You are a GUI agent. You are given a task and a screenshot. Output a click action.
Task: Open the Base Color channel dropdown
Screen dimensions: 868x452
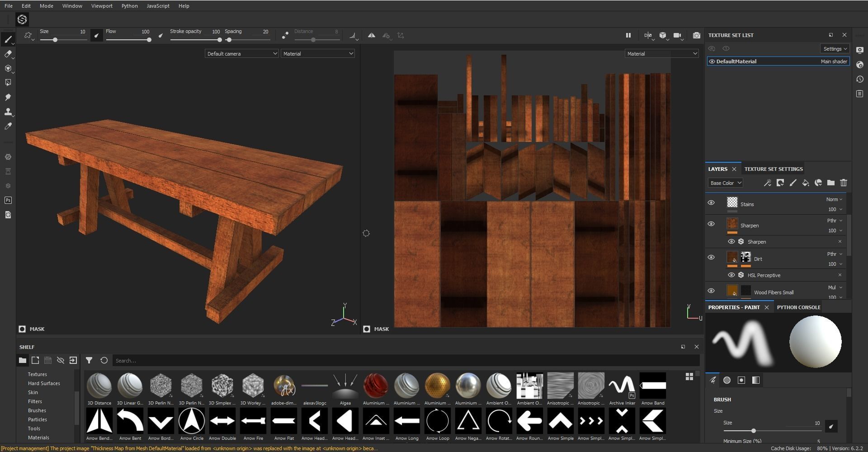pyautogui.click(x=726, y=183)
